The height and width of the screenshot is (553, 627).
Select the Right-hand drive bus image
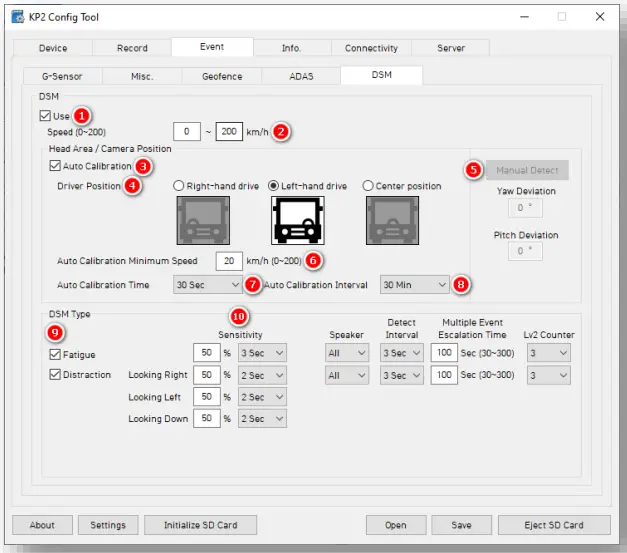click(203, 220)
